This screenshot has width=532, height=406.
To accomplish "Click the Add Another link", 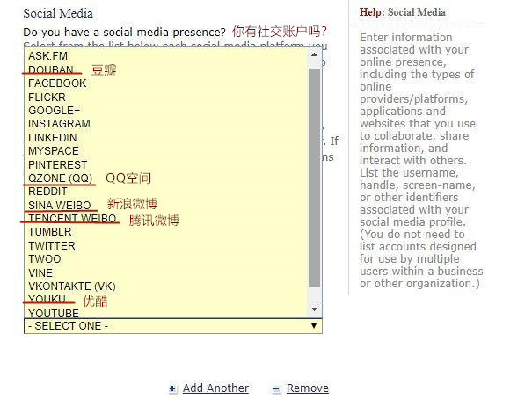I will coord(215,388).
